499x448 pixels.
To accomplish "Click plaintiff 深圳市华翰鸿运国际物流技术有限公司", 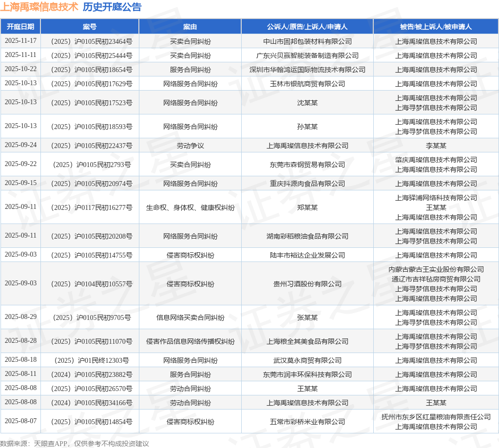I will coord(307,70).
